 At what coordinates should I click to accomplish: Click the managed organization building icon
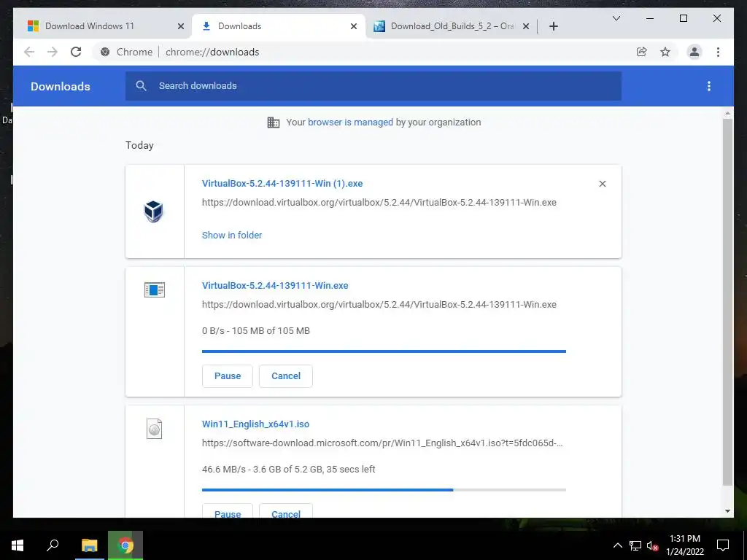tap(274, 122)
